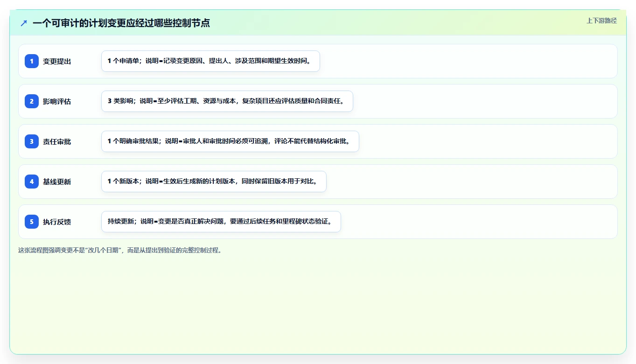Click the arrow icon beside the title

tap(24, 23)
